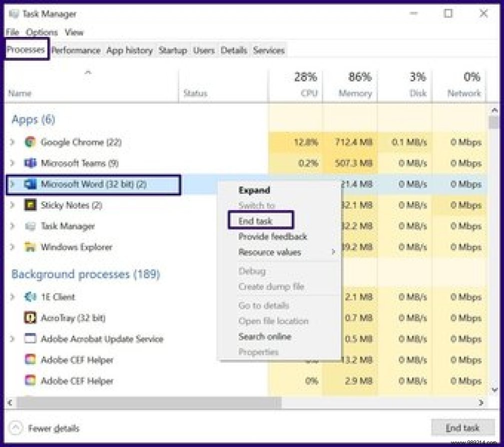
Task: Click the horizontal scrollbar thumb
Action: (x=149, y=403)
